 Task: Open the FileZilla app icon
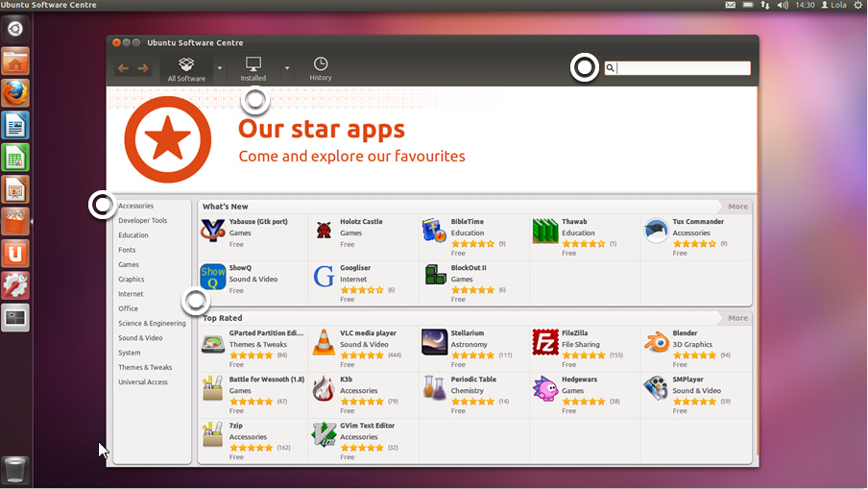point(545,342)
